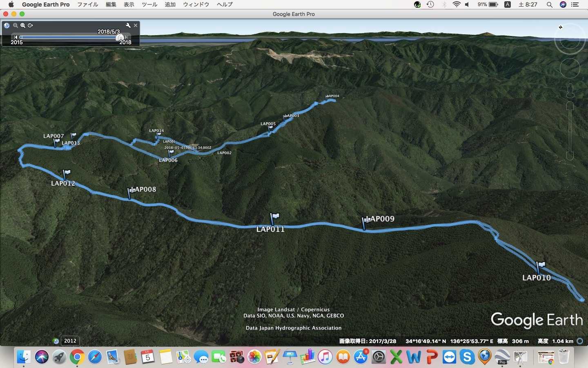
Task: Open Spotlight search in menu bar
Action: click(x=550, y=4)
